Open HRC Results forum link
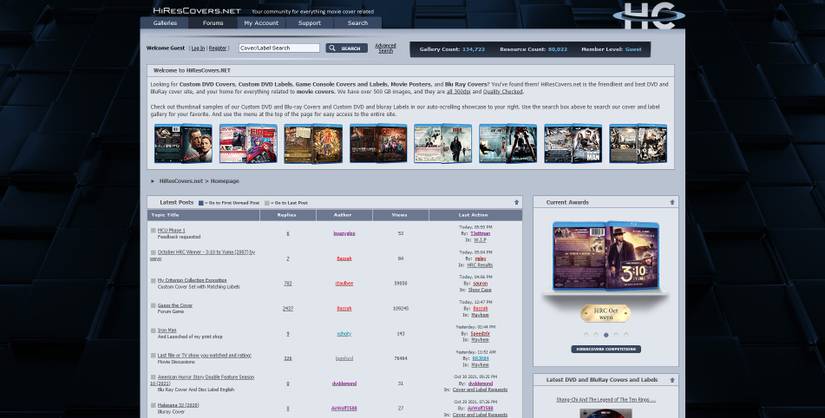 click(480, 265)
